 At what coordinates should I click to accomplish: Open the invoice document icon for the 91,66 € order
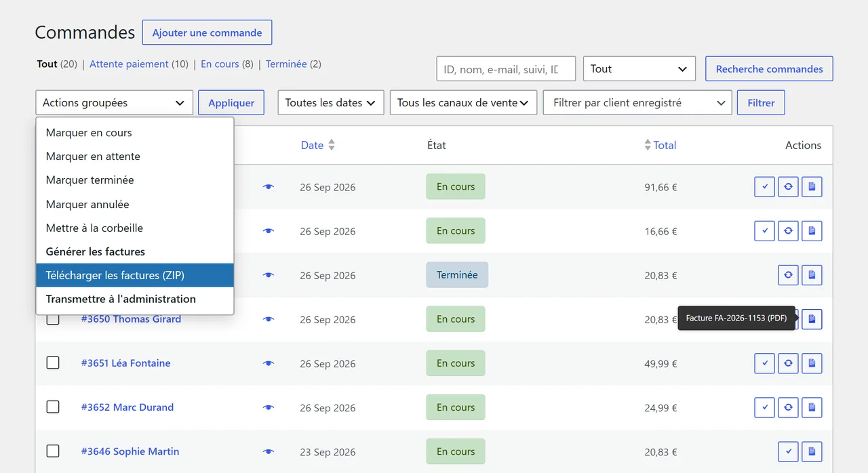pyautogui.click(x=812, y=187)
